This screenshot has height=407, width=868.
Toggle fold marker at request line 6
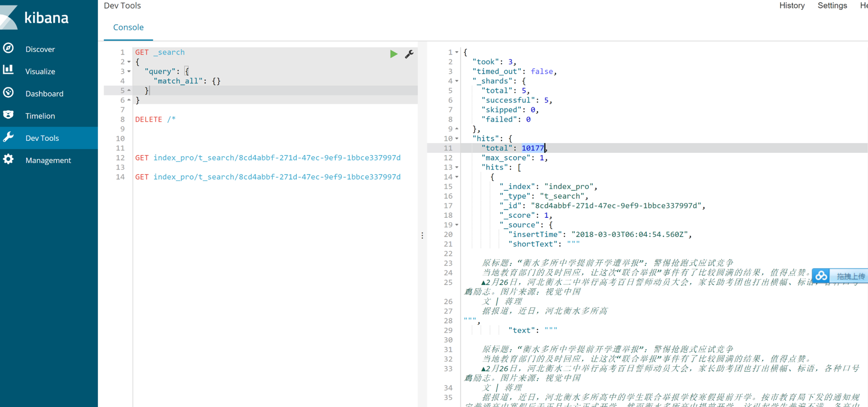[129, 100]
